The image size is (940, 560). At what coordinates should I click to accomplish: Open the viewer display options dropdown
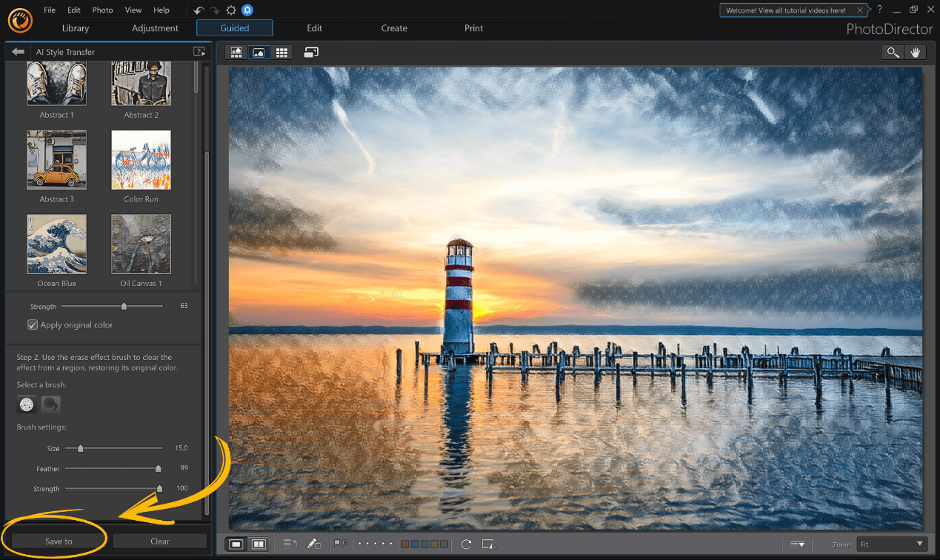tap(798, 543)
